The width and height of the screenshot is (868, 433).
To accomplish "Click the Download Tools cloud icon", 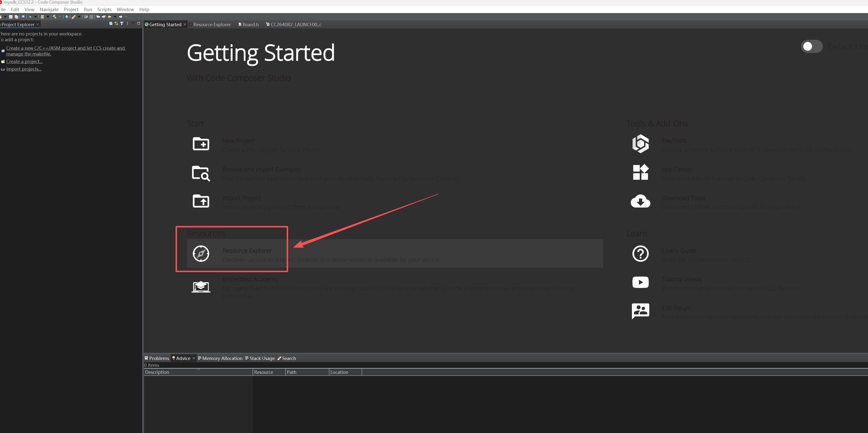I will pyautogui.click(x=640, y=201).
